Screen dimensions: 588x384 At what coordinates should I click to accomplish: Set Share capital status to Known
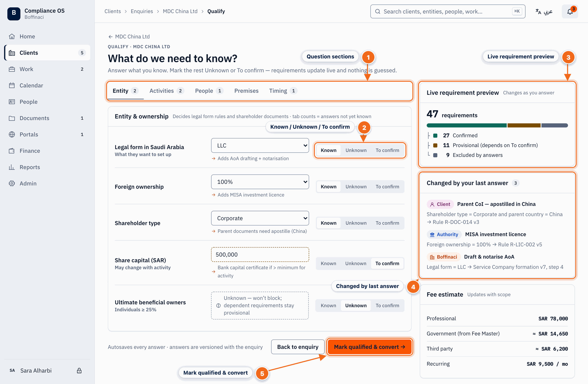(328, 263)
